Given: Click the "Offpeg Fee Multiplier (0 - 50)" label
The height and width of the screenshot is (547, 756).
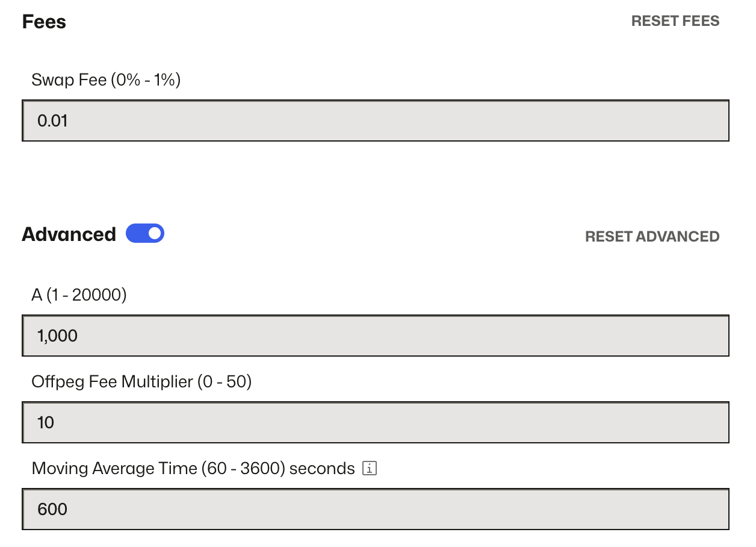Looking at the screenshot, I should (141, 381).
